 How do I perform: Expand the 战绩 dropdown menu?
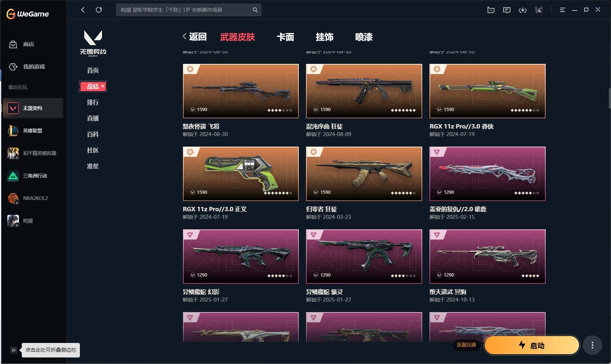point(93,86)
